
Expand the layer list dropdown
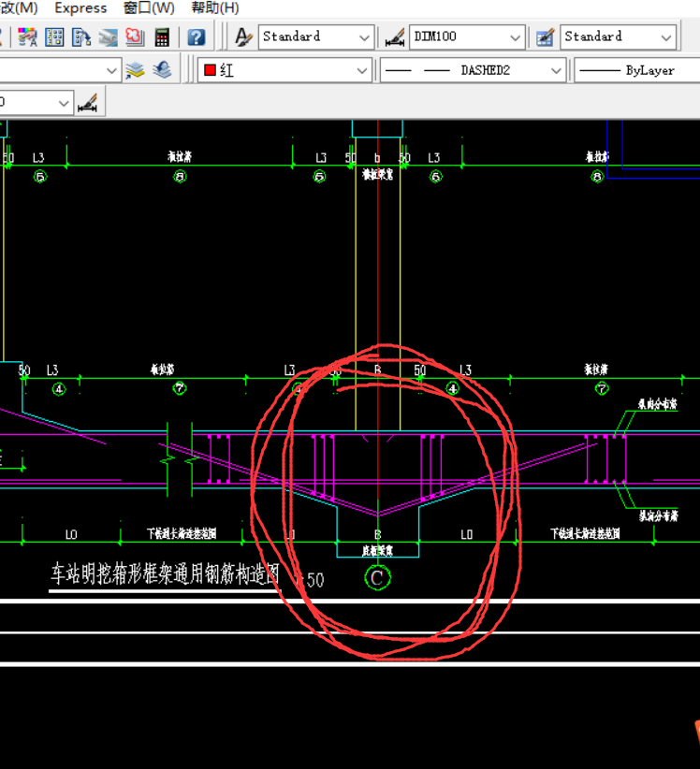coord(112,70)
